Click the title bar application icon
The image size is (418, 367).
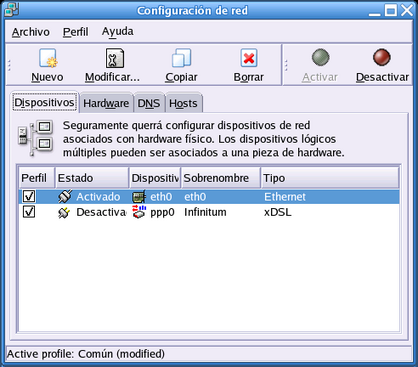[x=11, y=10]
